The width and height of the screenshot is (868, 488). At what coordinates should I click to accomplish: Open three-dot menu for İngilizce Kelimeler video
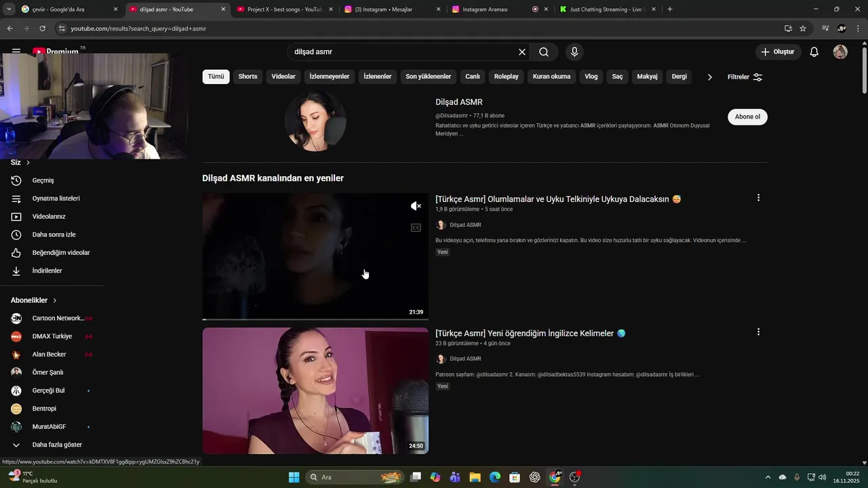(758, 332)
